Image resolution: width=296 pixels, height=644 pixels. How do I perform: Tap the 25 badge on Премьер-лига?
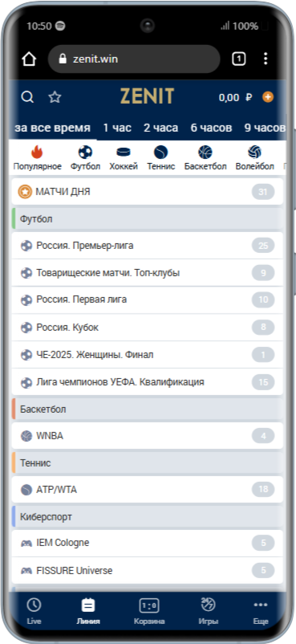click(x=263, y=246)
